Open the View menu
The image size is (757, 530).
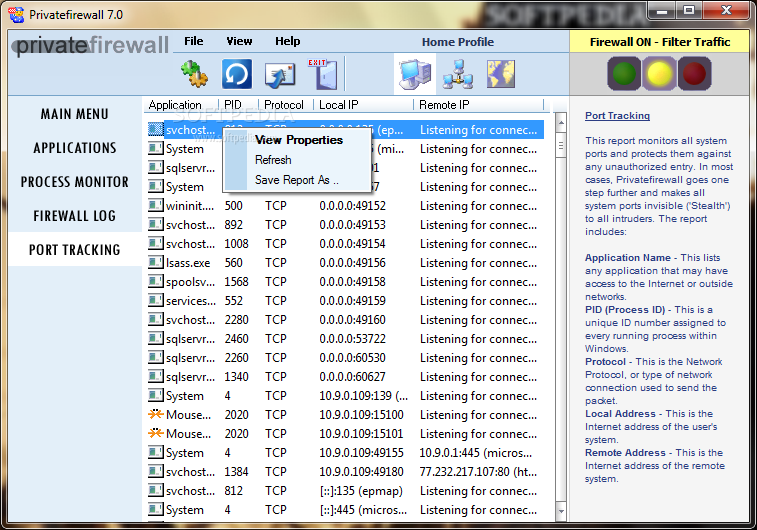(x=239, y=41)
